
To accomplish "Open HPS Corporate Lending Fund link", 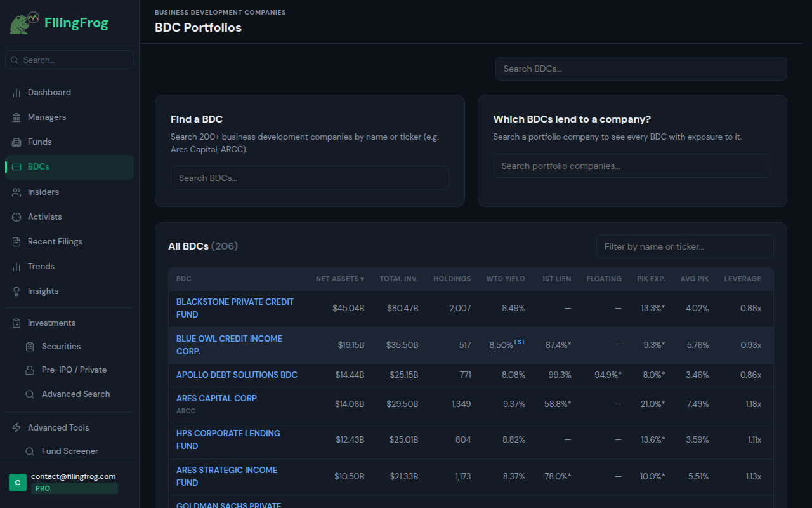I will 228,439.
